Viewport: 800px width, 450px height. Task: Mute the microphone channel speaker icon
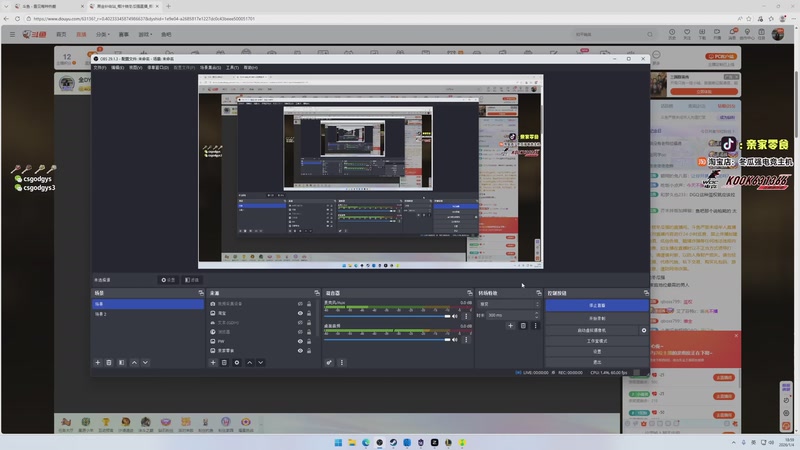(x=455, y=316)
